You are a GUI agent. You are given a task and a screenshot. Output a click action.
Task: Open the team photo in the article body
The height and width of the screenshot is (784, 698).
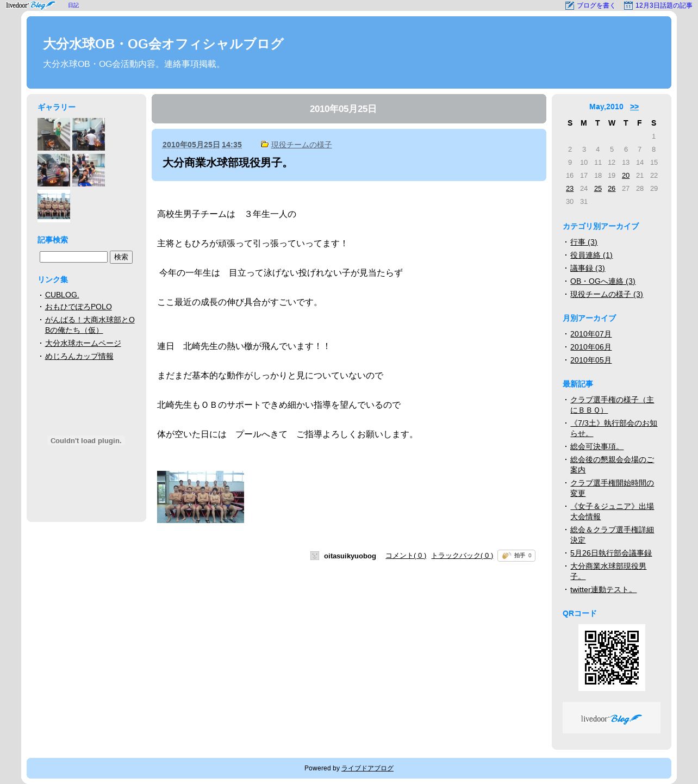[201, 497]
